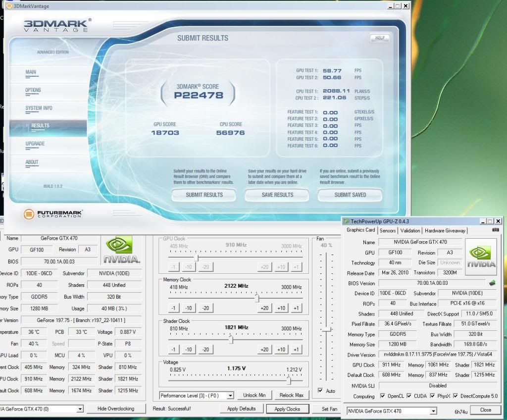Click the BIOS save chip icon in GPU-Z
The image size is (507, 420).
[492, 283]
